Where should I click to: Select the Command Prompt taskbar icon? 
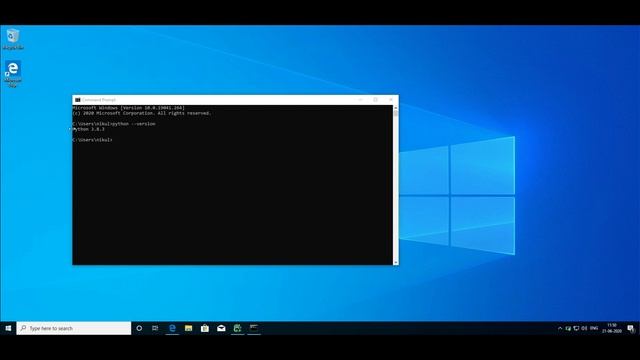point(254,328)
